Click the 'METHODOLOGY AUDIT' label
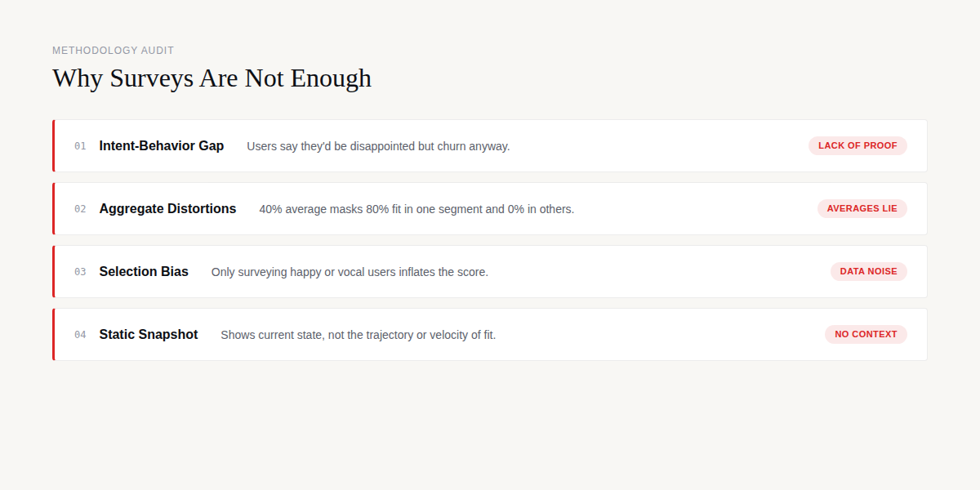This screenshot has height=490, width=980. [x=114, y=51]
